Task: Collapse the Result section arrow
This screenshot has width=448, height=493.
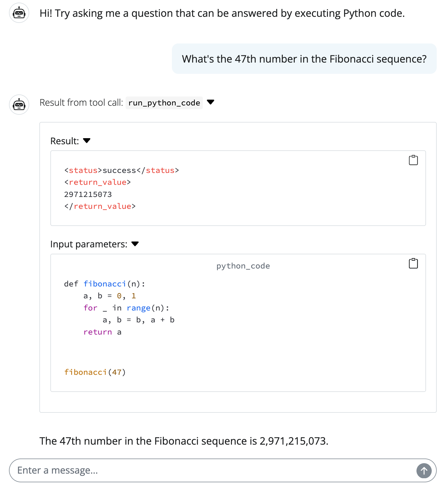Action: point(87,140)
